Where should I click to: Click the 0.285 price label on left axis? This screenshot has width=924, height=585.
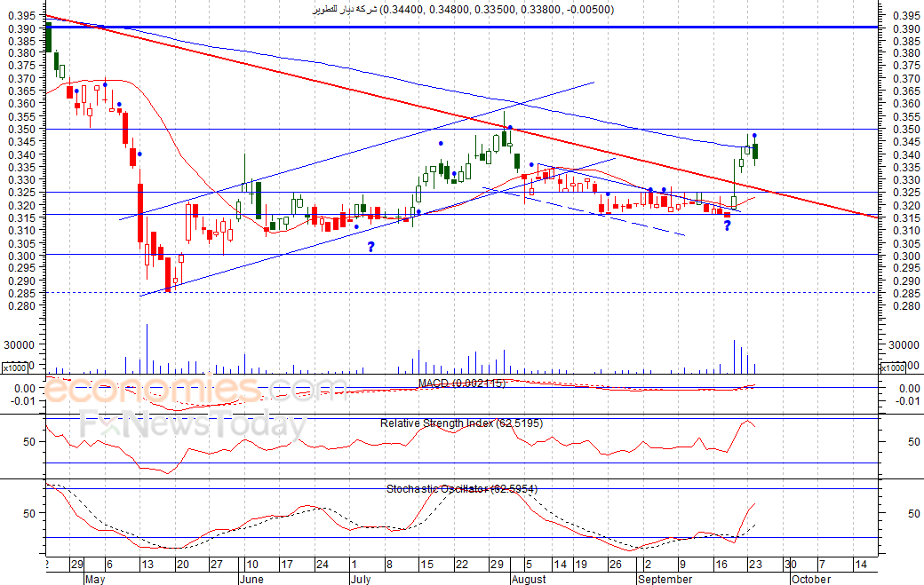[x=23, y=293]
